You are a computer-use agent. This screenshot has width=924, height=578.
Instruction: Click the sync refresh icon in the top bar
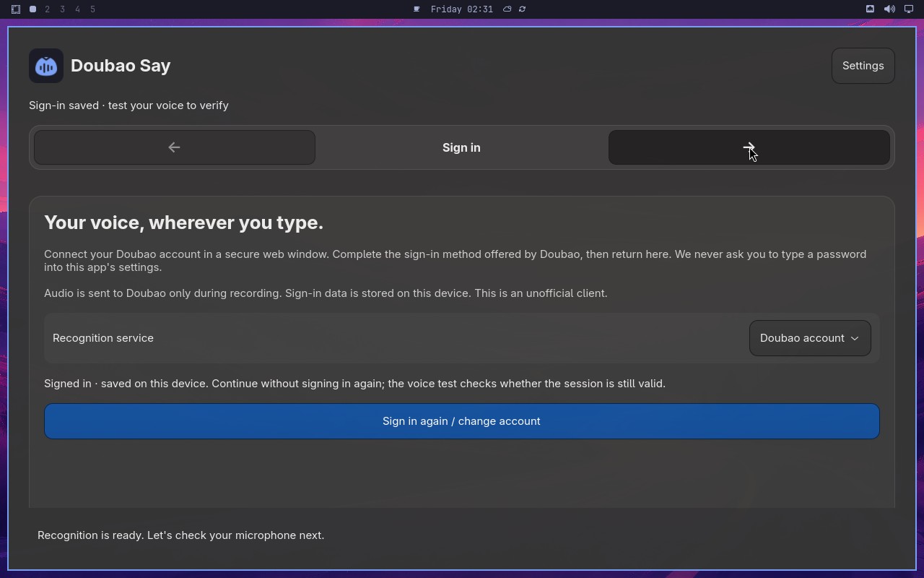522,9
